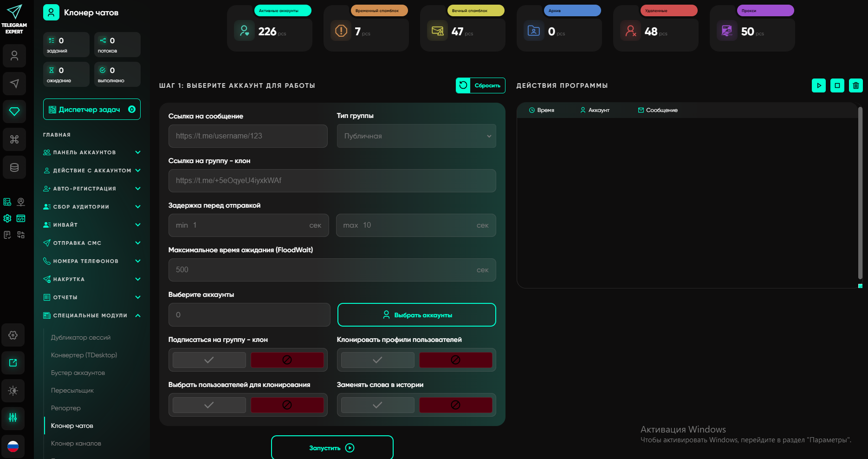
Task: Focus the Ссылка на сообщение input field
Action: click(248, 136)
